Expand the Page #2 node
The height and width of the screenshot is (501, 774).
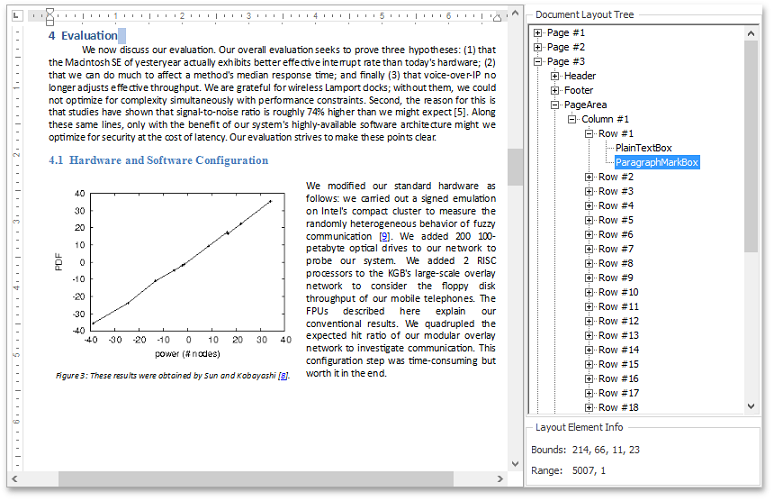(538, 47)
